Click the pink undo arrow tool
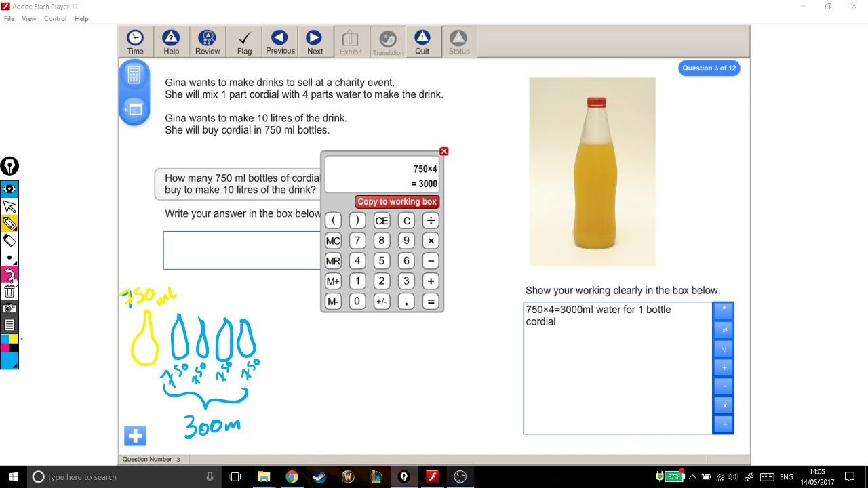 coord(9,274)
